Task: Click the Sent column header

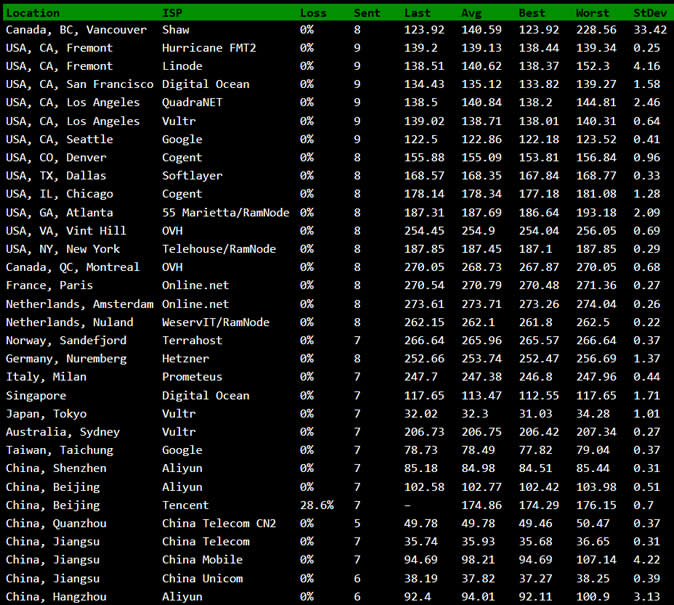Action: coord(367,13)
